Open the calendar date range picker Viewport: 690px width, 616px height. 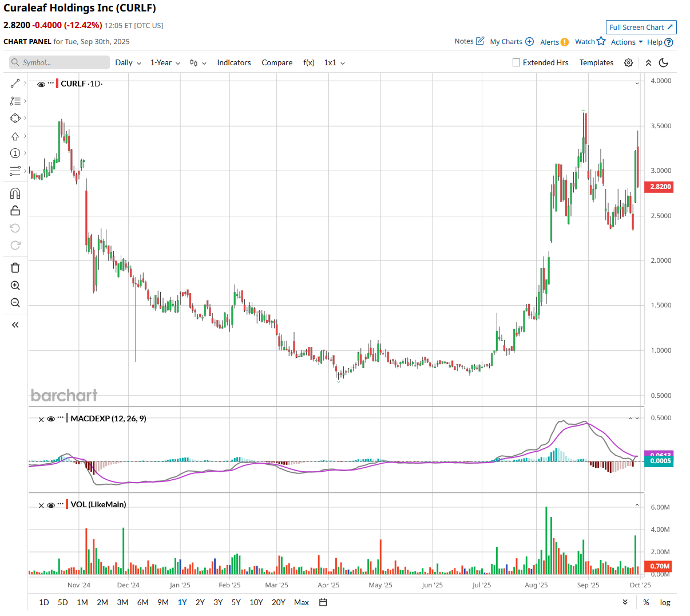(323, 602)
